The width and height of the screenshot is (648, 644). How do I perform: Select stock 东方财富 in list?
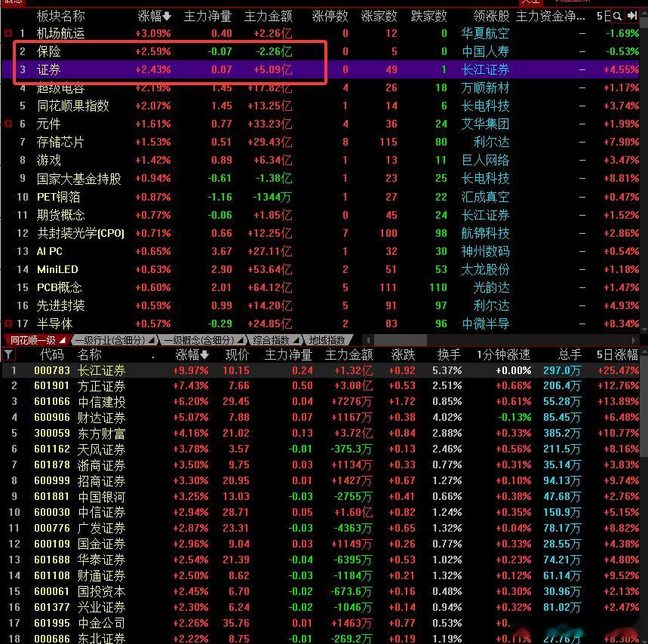coord(321,434)
